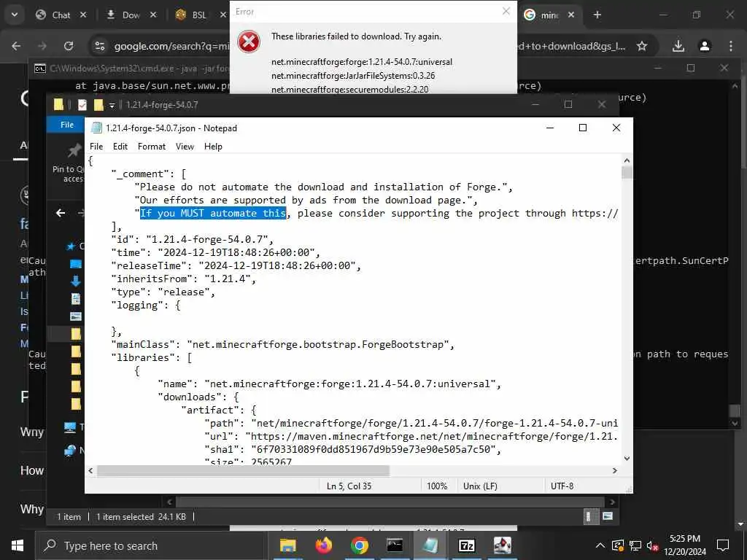Open 7-Zip from the taskbar

[x=466, y=545]
